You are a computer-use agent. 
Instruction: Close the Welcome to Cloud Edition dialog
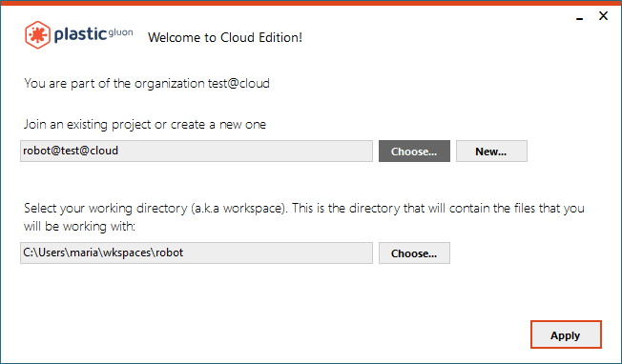(x=603, y=16)
